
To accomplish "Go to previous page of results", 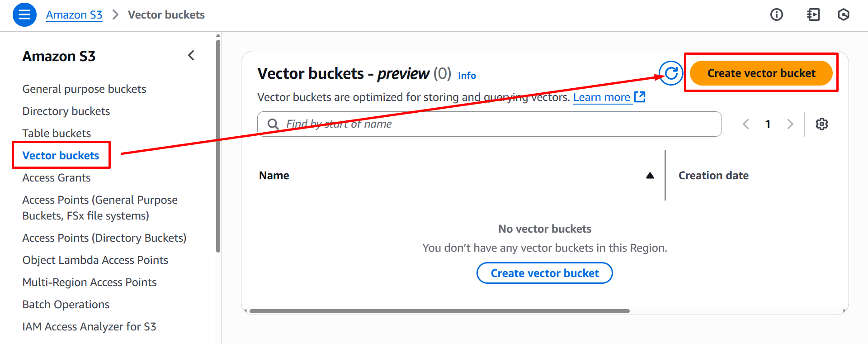I will tap(746, 124).
